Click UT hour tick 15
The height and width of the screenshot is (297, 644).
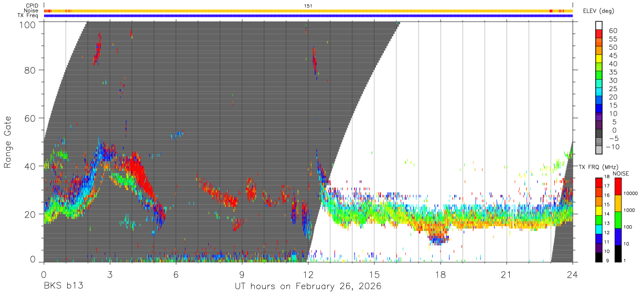[374, 274]
